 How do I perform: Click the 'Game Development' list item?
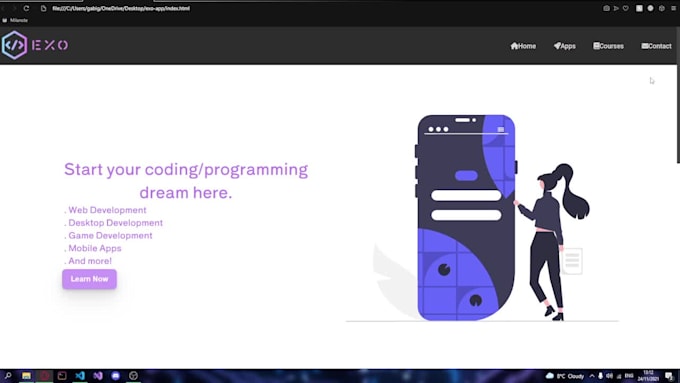108,236
